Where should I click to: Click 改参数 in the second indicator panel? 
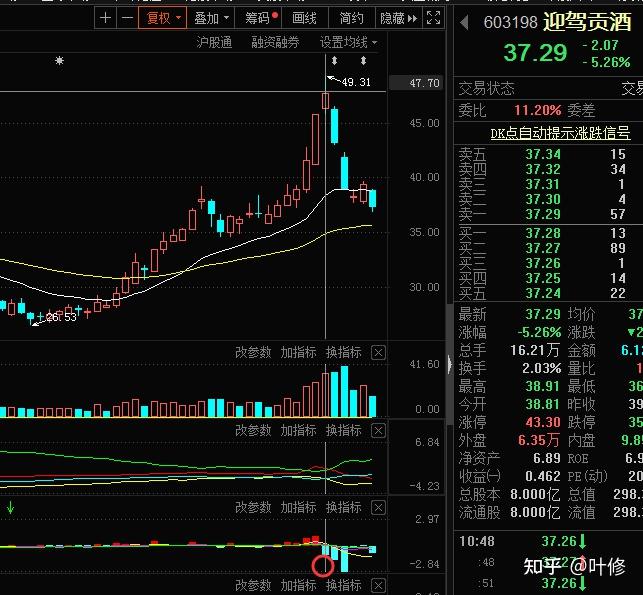253,430
